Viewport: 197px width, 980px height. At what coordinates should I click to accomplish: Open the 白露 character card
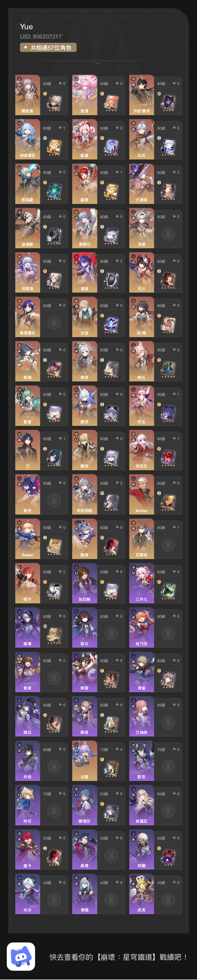pyautogui.click(x=99, y=761)
